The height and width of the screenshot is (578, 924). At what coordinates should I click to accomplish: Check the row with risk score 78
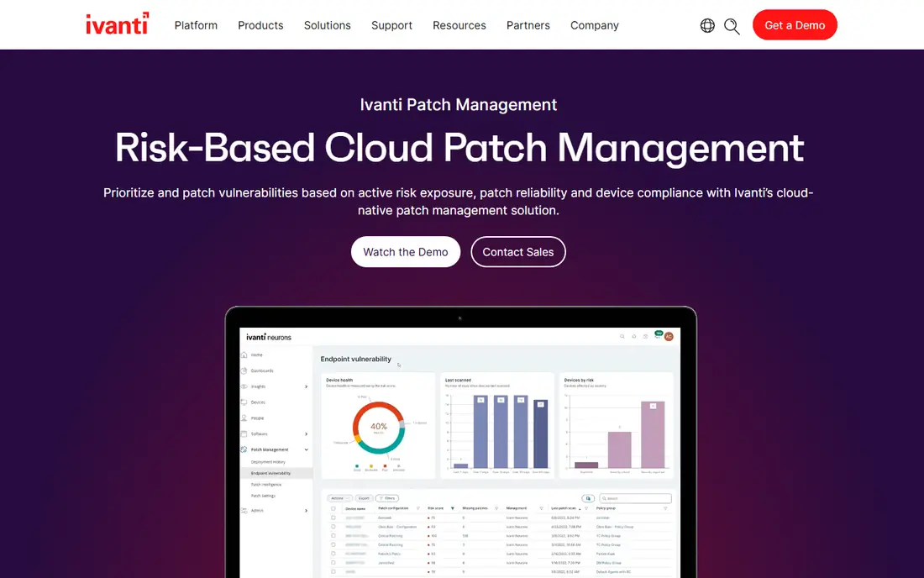pos(333,571)
